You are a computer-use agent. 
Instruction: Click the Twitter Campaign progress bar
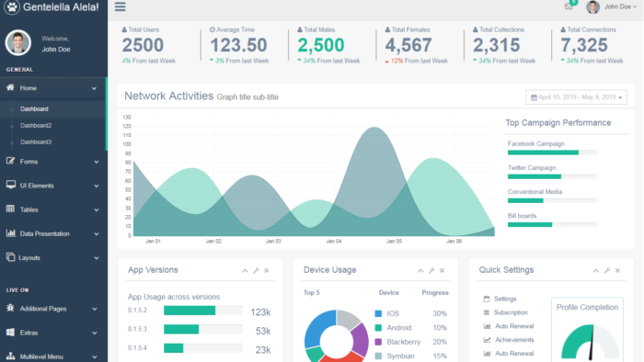pyautogui.click(x=552, y=176)
